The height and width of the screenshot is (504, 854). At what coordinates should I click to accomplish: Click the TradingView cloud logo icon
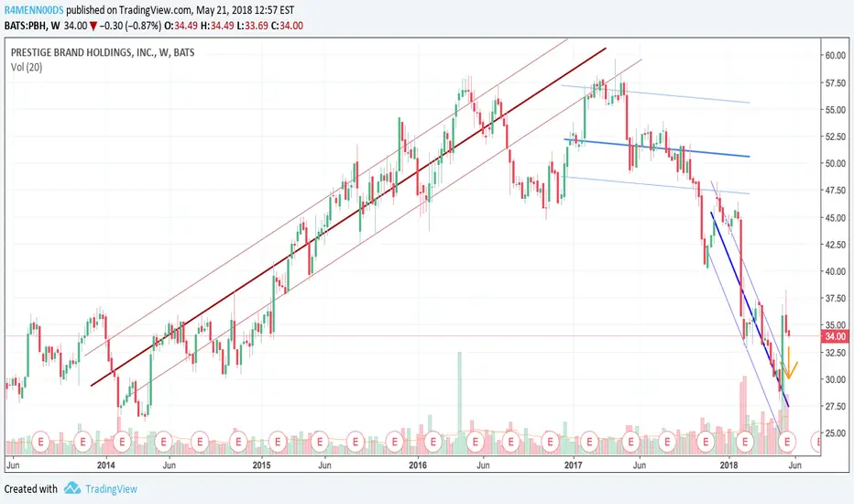pos(71,488)
